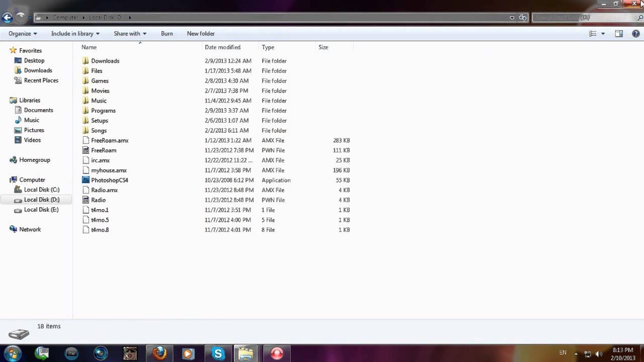Click the Local Disk (E:) drive icon
The width and height of the screenshot is (644, 362).
point(18,210)
